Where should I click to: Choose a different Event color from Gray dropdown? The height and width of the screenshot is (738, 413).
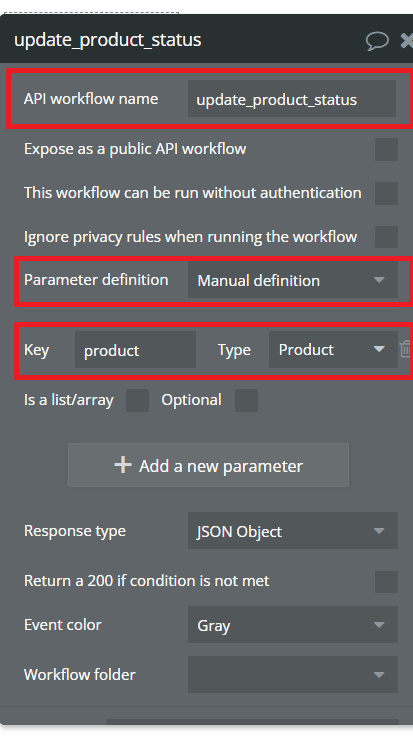pyautogui.click(x=292, y=625)
